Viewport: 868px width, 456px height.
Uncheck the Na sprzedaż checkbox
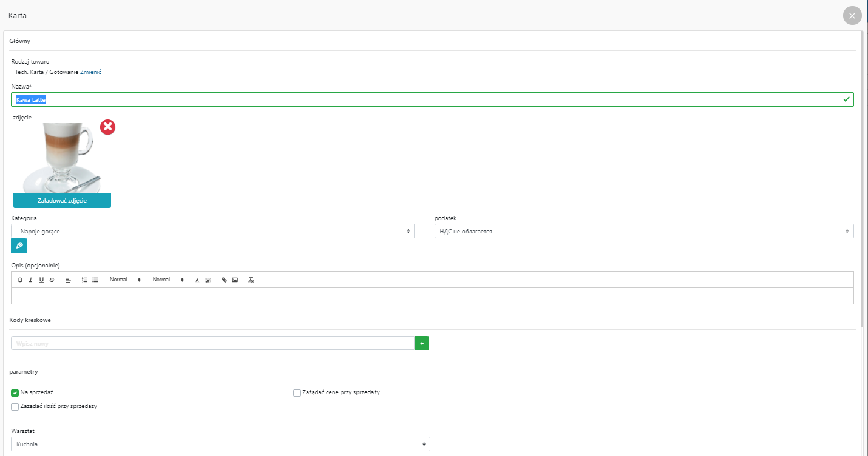click(x=15, y=392)
